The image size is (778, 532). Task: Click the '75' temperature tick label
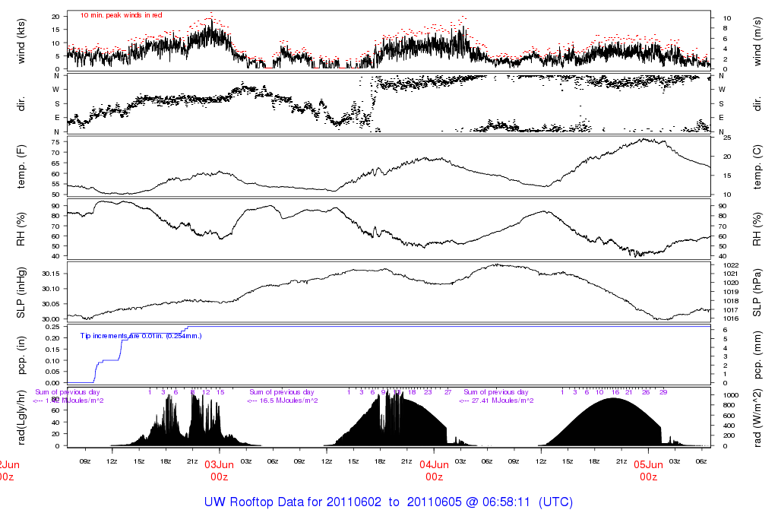[x=55, y=142]
